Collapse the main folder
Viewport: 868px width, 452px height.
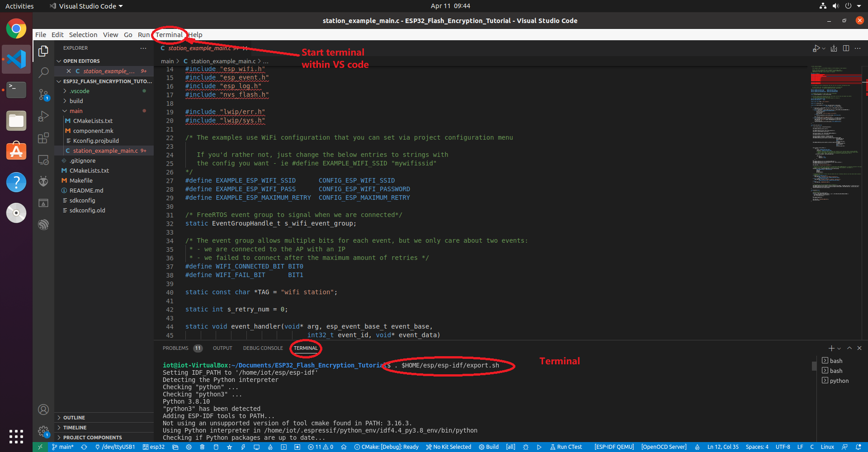click(104, 111)
